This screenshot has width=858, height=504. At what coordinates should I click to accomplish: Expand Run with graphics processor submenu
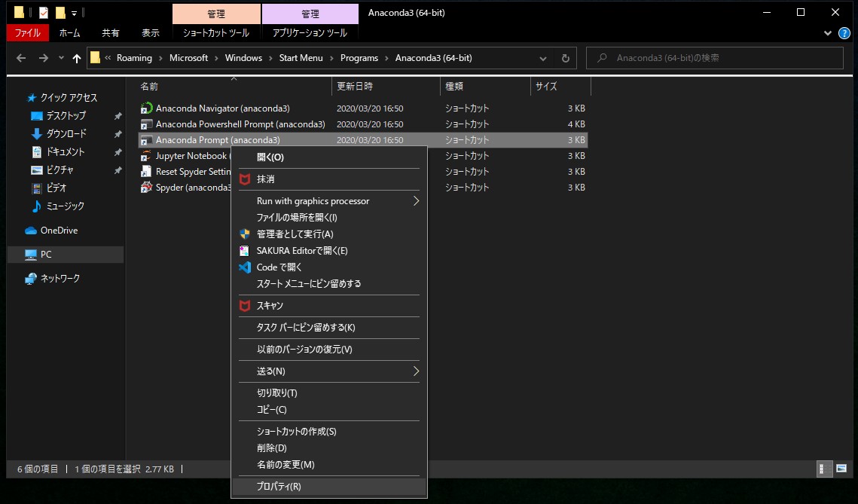point(329,201)
